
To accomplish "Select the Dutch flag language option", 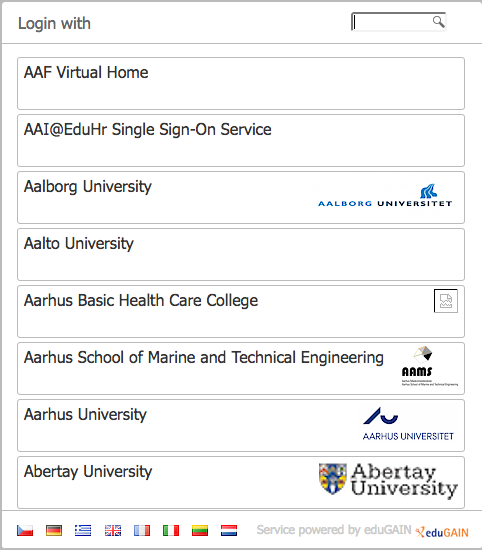I will pos(229,530).
